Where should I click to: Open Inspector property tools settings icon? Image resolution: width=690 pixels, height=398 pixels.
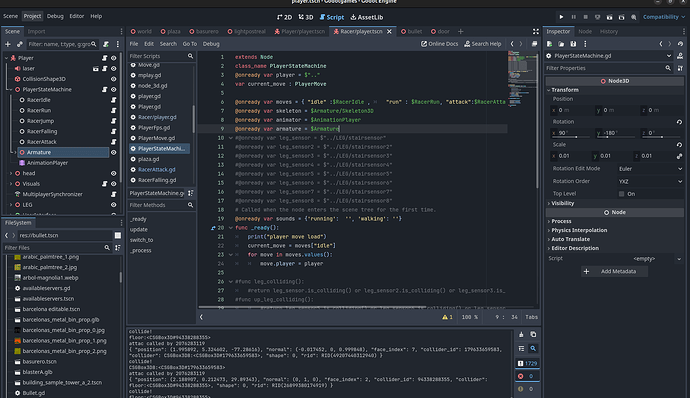point(680,68)
